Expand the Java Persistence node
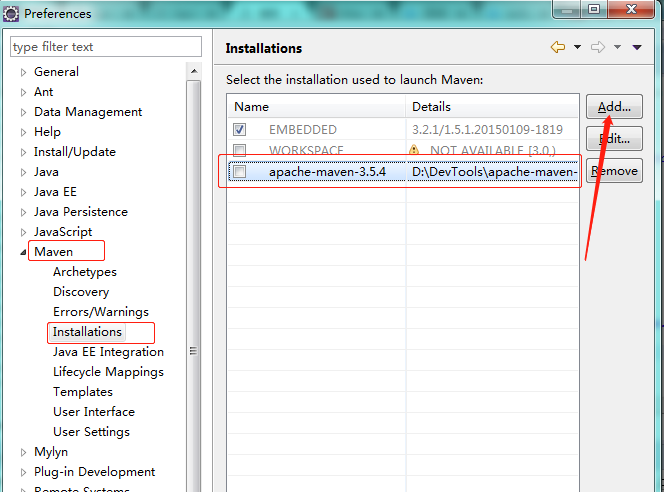This screenshot has width=664, height=492. (23, 212)
